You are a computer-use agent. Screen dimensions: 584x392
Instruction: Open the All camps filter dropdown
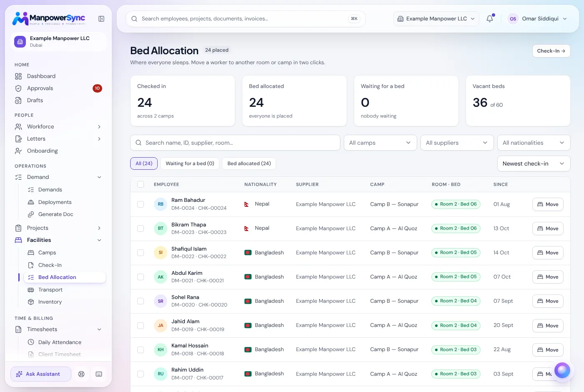[380, 143]
